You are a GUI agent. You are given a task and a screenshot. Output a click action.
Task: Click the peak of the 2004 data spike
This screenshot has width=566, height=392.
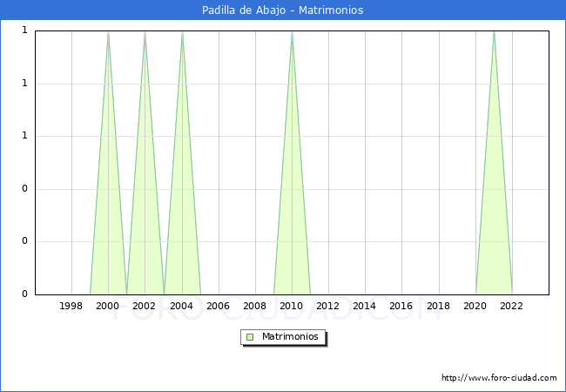click(182, 33)
